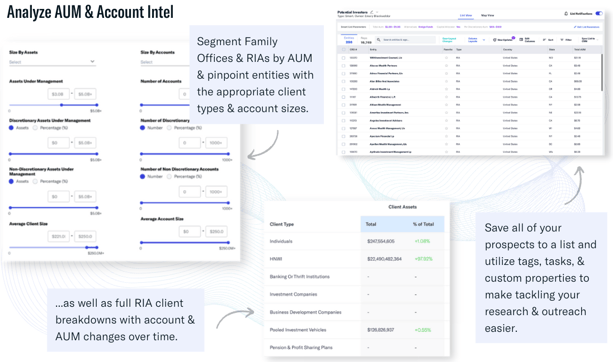Click the Average Account Size maximum field
The image size is (613, 362).
click(216, 231)
